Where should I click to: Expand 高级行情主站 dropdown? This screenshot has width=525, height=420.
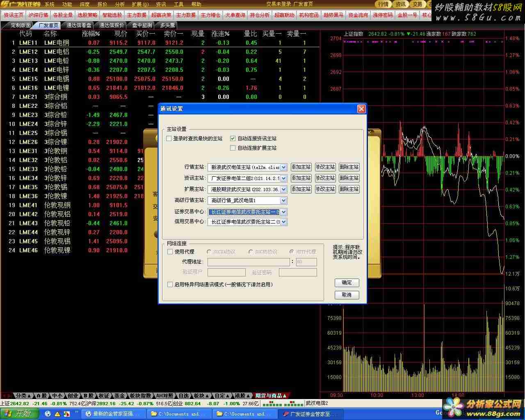pos(283,201)
